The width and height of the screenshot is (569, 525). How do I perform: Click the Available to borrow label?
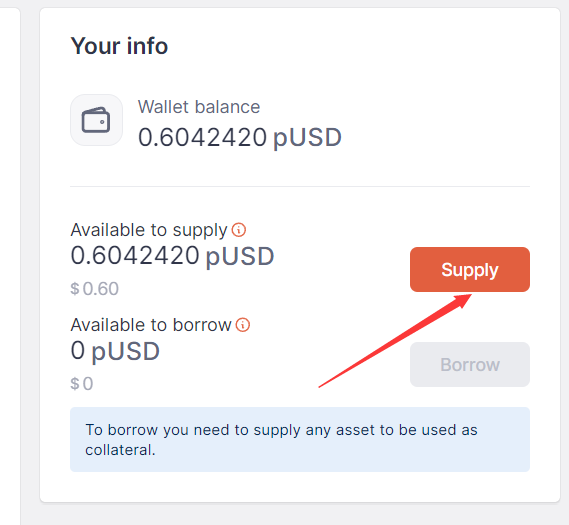pos(151,325)
